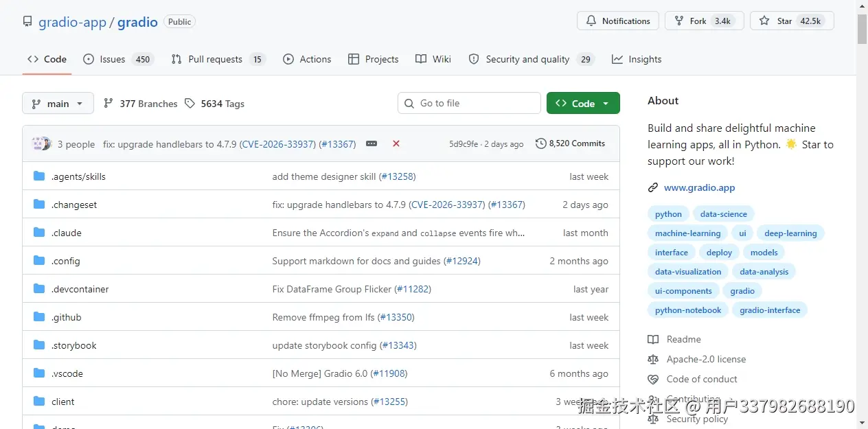Open the gradio-app organization link
The height and width of the screenshot is (429, 868).
click(72, 22)
